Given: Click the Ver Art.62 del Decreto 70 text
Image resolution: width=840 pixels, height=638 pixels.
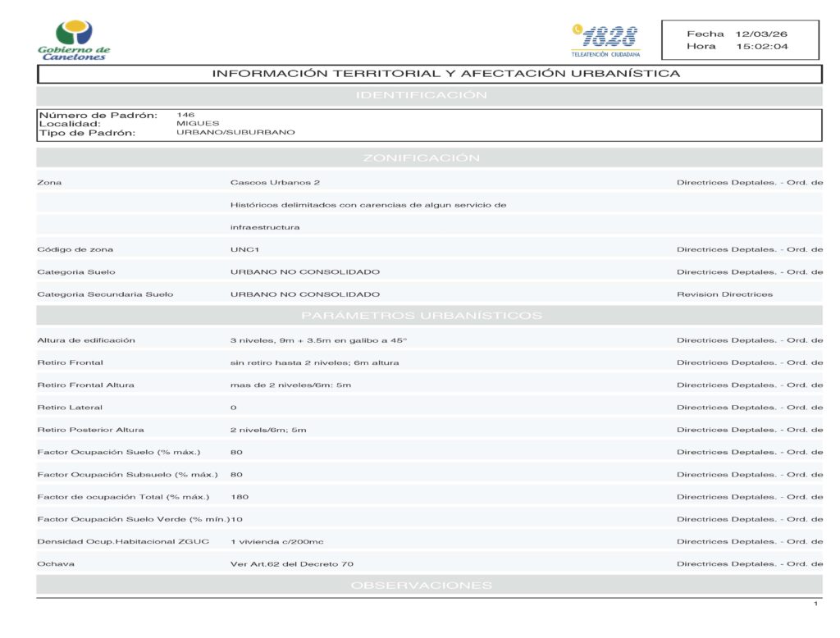Looking at the screenshot, I should 291,564.
